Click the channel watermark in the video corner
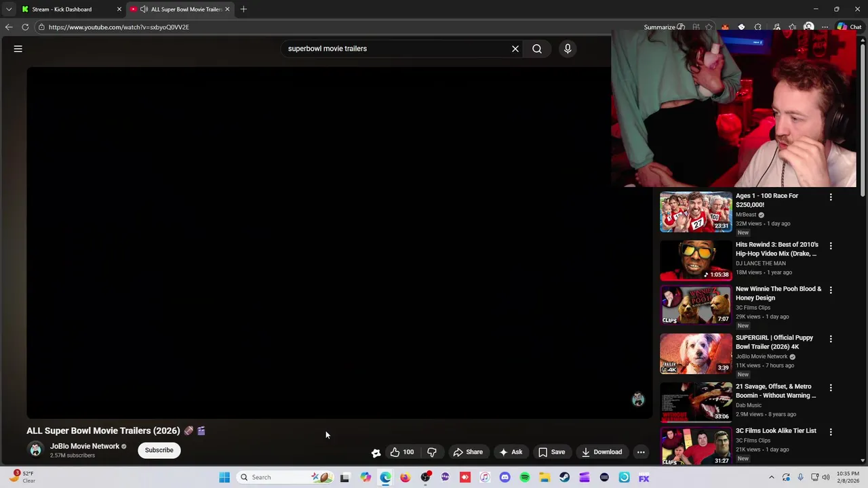The height and width of the screenshot is (488, 868). [638, 399]
